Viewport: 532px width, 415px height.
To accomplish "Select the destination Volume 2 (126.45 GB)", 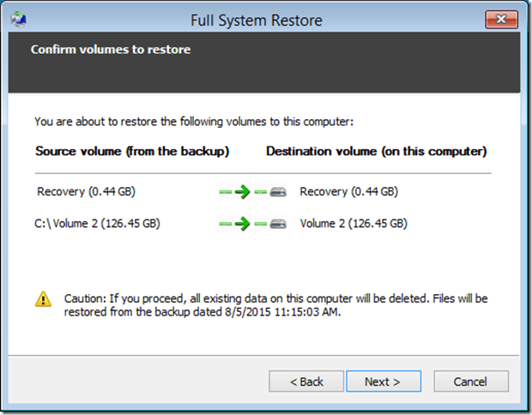I will click(x=354, y=224).
